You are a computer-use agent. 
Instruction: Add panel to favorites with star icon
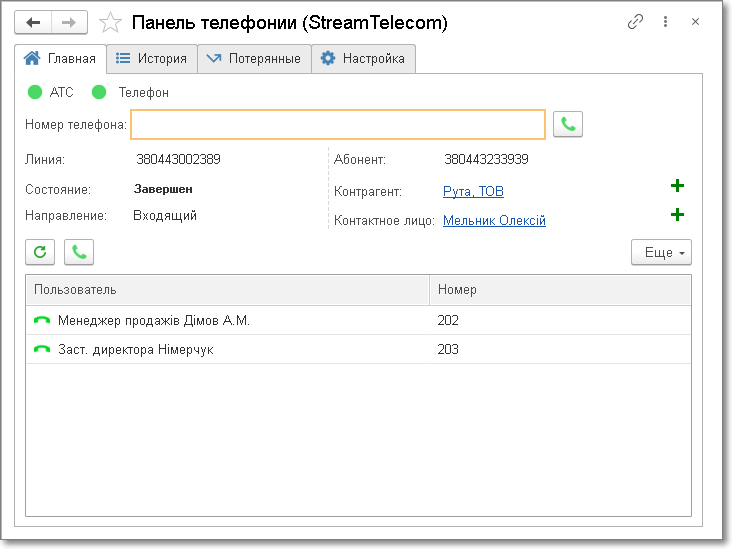coord(111,22)
